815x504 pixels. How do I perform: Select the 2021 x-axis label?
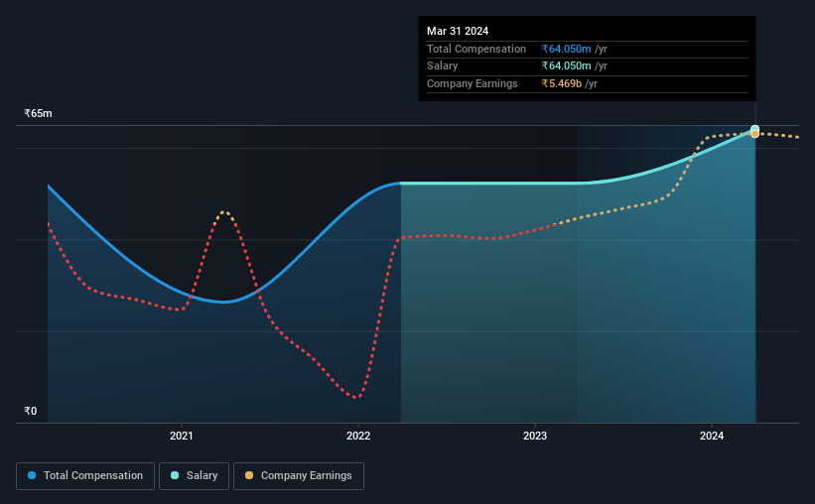(182, 436)
